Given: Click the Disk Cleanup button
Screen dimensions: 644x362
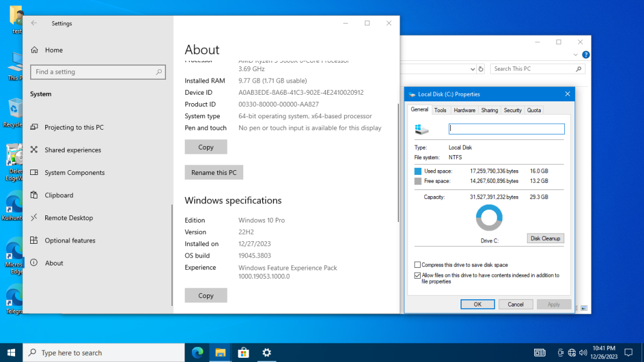Looking at the screenshot, I should coord(546,238).
